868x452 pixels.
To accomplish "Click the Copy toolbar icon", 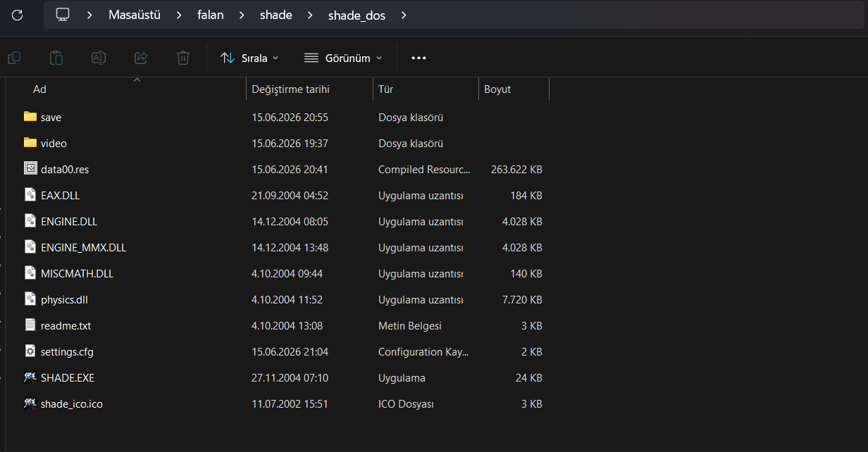I will pyautogui.click(x=13, y=58).
